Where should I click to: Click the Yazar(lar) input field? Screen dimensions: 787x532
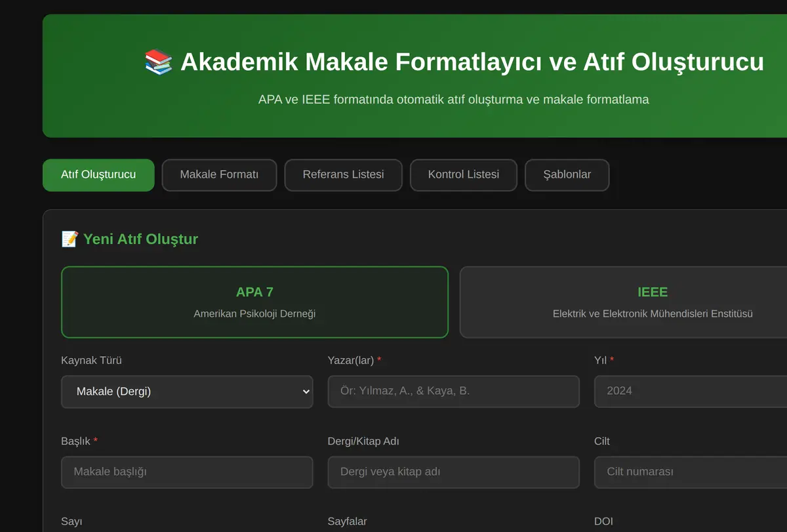454,391
